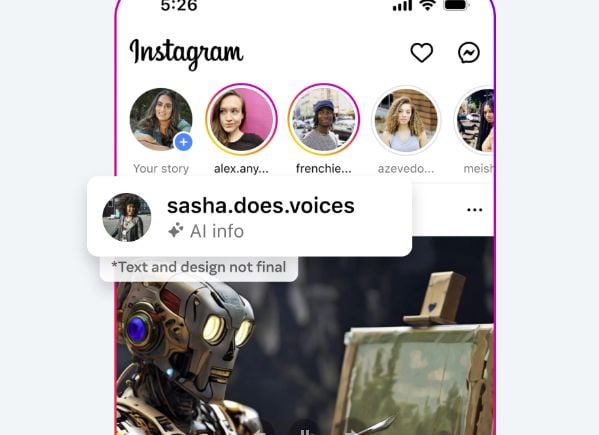This screenshot has width=599, height=435.
Task: Open azevedo... story
Action: click(x=406, y=120)
